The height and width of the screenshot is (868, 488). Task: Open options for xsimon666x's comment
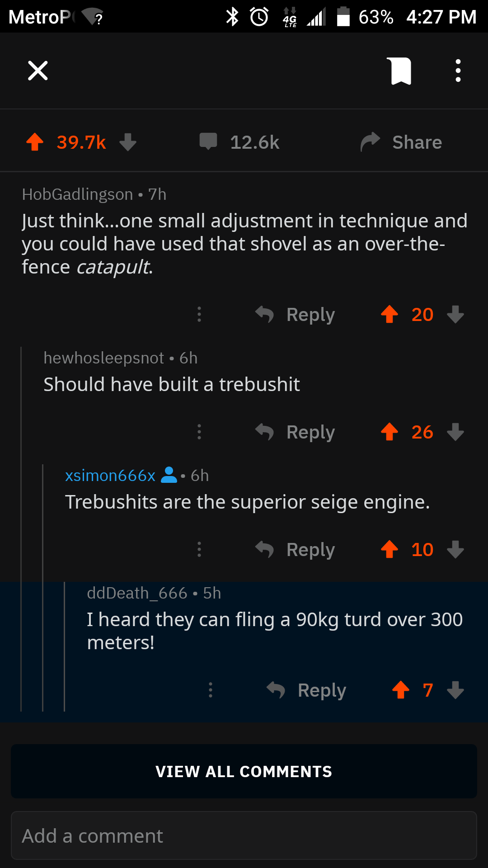[199, 550]
